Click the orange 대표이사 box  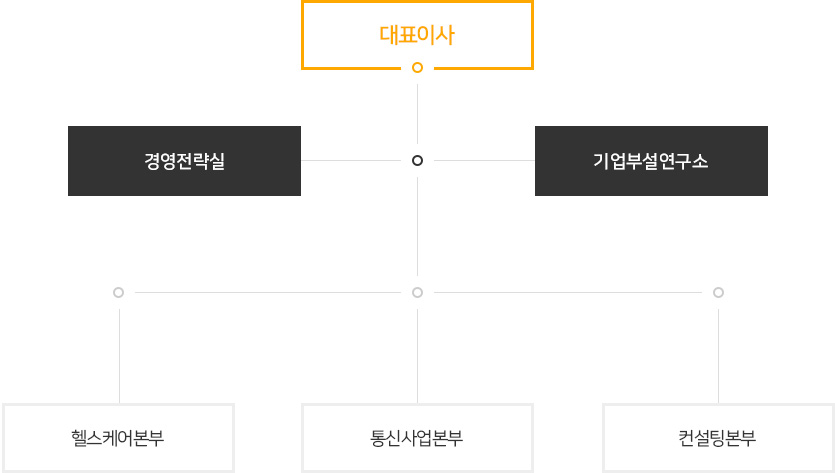pyautogui.click(x=417, y=35)
